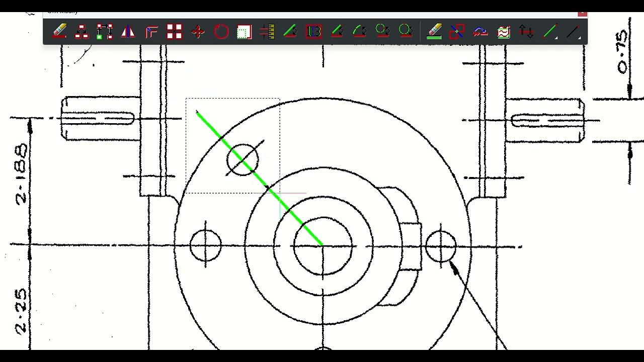Select the Mirror tool
644x362 pixels.
(x=128, y=32)
